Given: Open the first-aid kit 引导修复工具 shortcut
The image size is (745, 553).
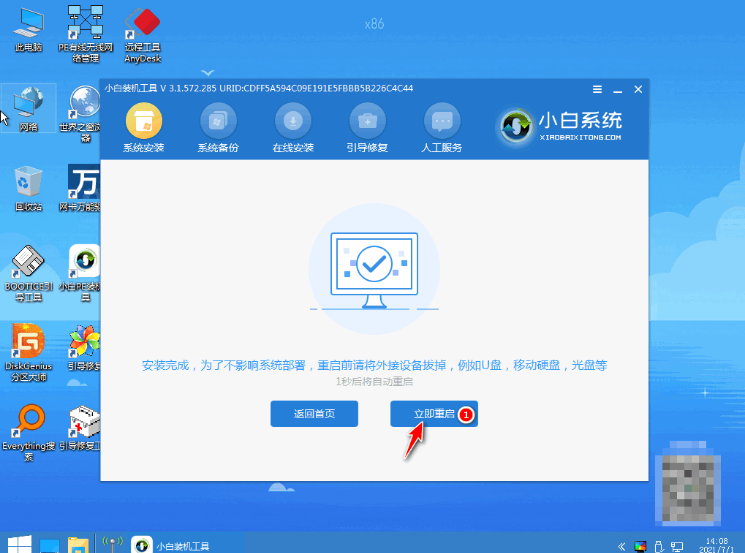Looking at the screenshot, I should [x=80, y=428].
